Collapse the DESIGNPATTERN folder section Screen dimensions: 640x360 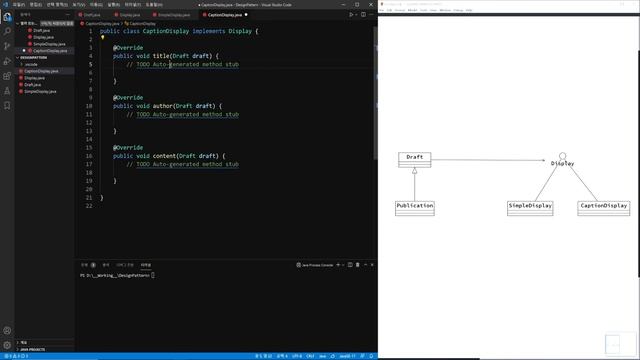pos(18,58)
